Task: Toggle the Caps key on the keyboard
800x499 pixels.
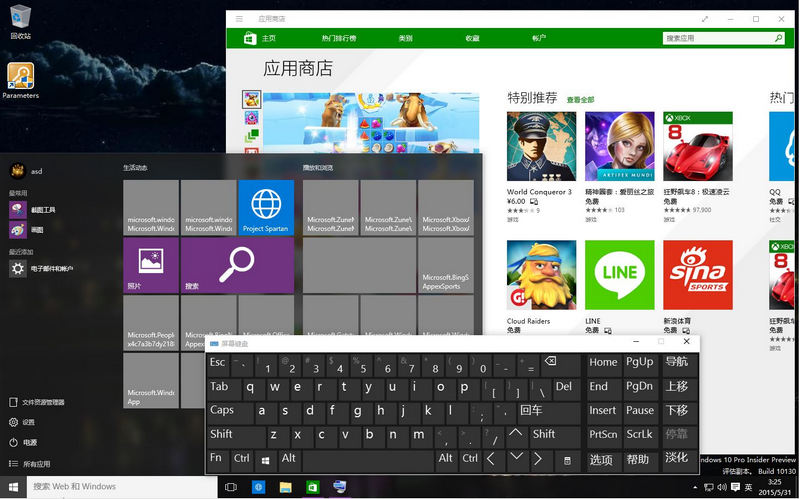Action: tap(230, 412)
